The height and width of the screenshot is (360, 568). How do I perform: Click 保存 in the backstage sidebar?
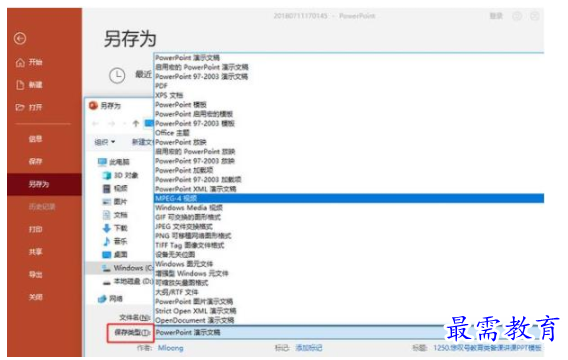coord(36,162)
